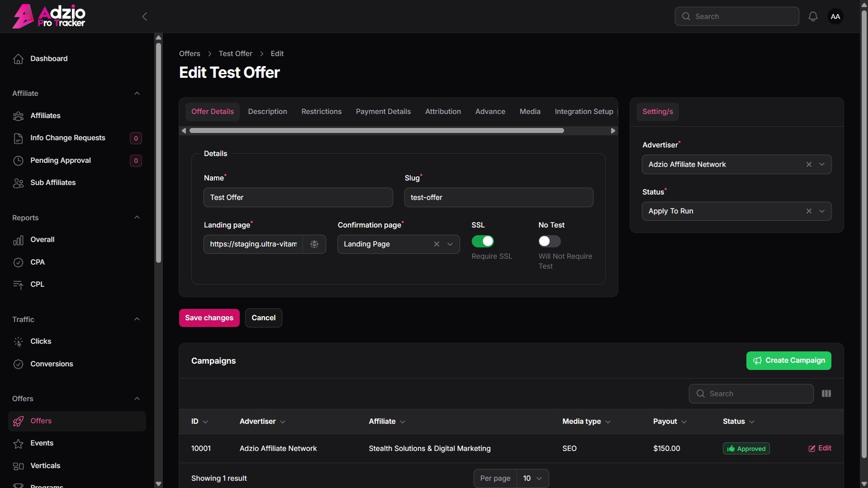The height and width of the screenshot is (488, 868).
Task: Open the Overall reports bar chart icon
Action: (x=18, y=240)
